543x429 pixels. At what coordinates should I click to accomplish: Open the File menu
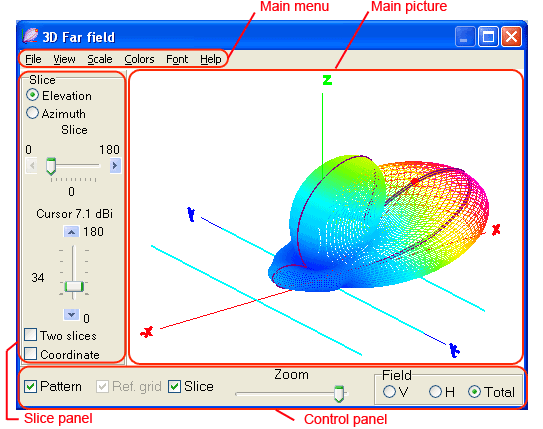pyautogui.click(x=33, y=59)
